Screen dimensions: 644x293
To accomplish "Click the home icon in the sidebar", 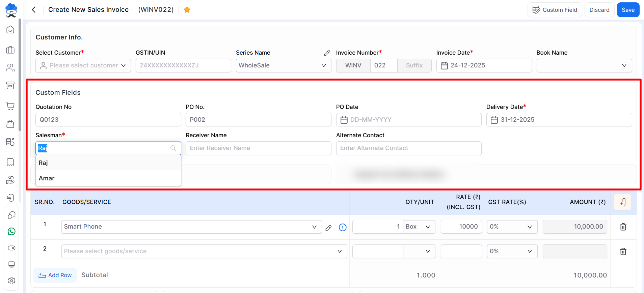I will click(x=10, y=30).
